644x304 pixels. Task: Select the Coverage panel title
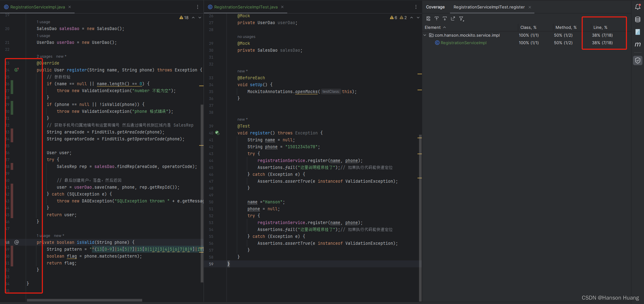tap(435, 7)
